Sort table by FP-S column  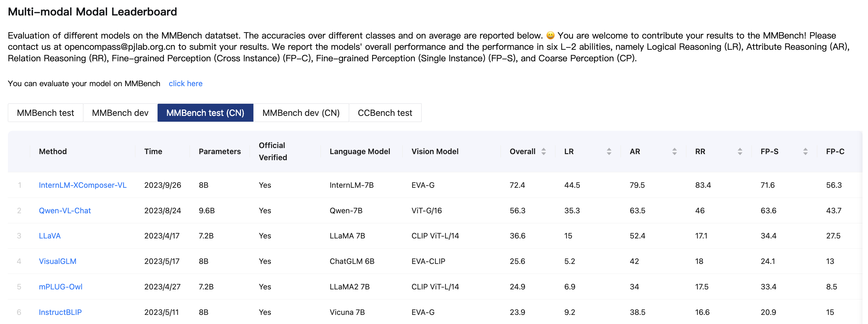tap(805, 152)
